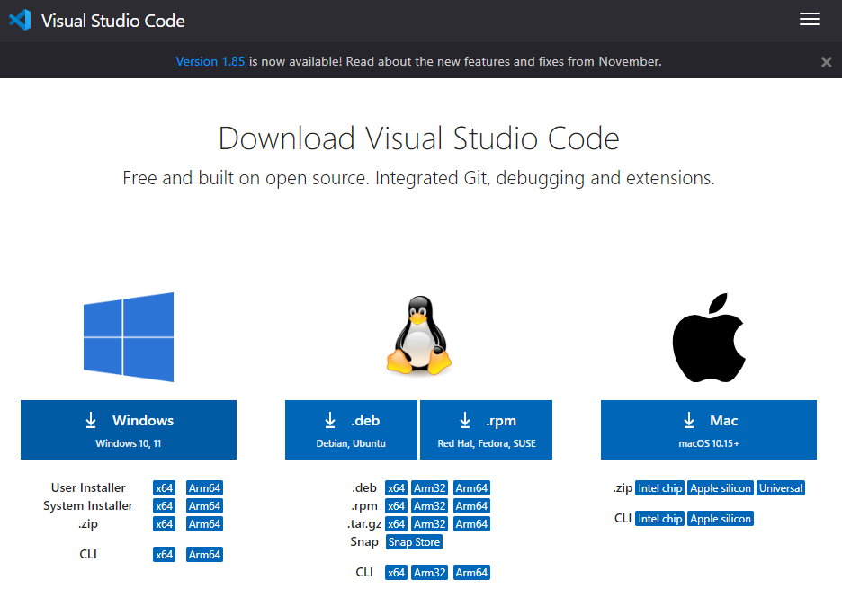Click the 'Snap' label in Linux list
The image size is (842, 616).
[x=364, y=542]
